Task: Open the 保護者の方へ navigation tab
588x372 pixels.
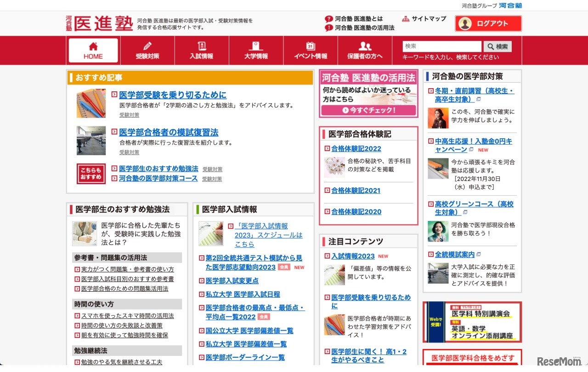Action: [365, 51]
